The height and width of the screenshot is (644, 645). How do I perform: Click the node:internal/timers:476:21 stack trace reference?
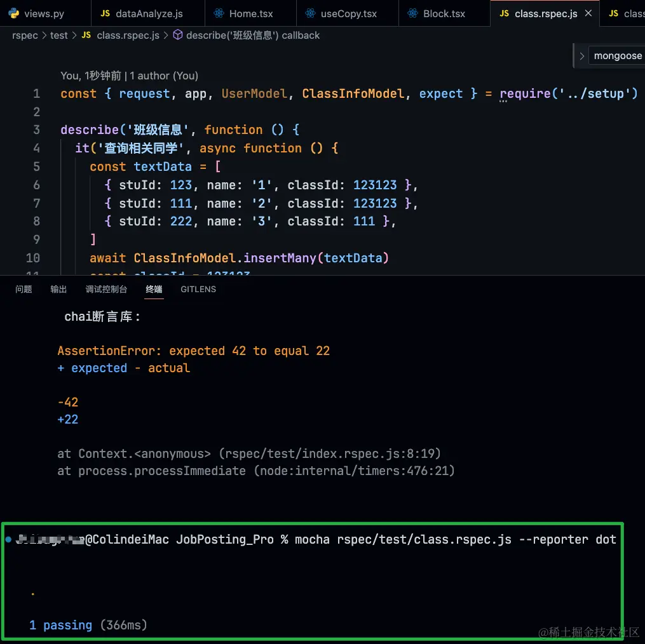[354, 471]
